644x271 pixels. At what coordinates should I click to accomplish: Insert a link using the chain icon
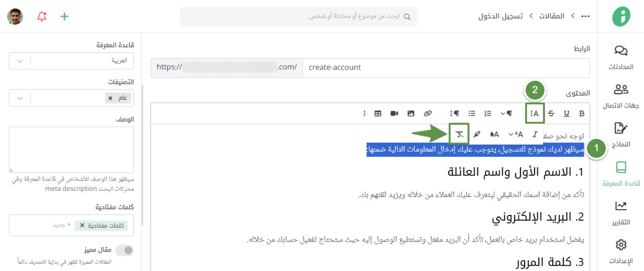(428, 113)
